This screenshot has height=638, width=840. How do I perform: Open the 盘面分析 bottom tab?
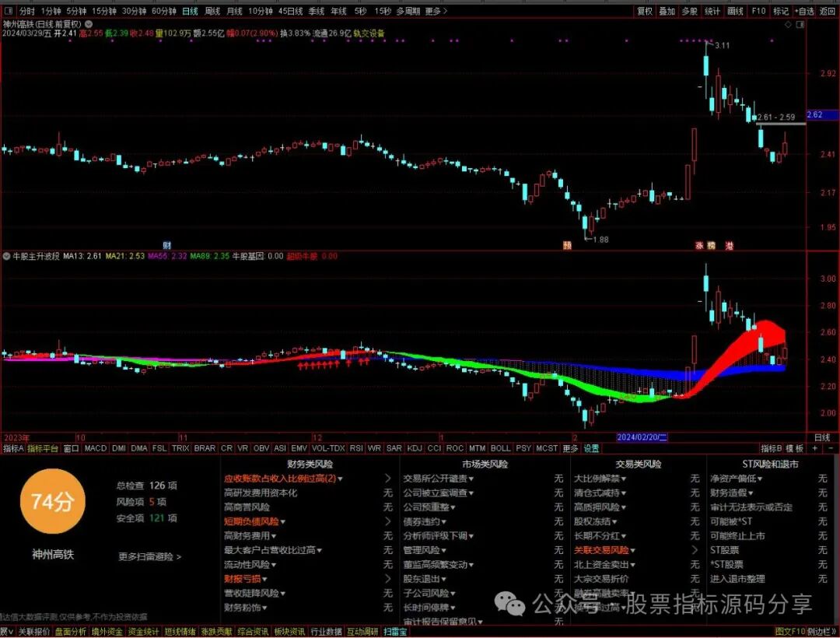coord(70,632)
